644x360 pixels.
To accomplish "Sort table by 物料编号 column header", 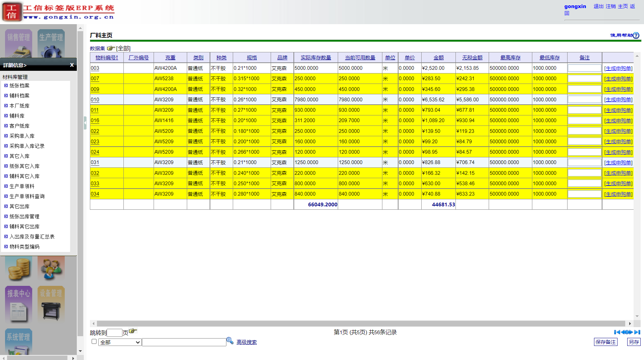I will point(107,58).
